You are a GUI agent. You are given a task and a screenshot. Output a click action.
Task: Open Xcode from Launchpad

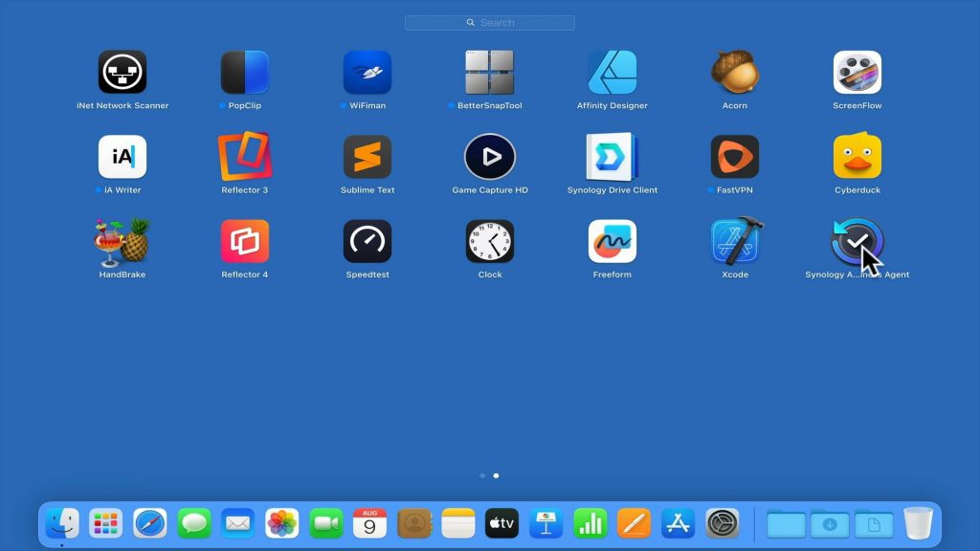736,240
